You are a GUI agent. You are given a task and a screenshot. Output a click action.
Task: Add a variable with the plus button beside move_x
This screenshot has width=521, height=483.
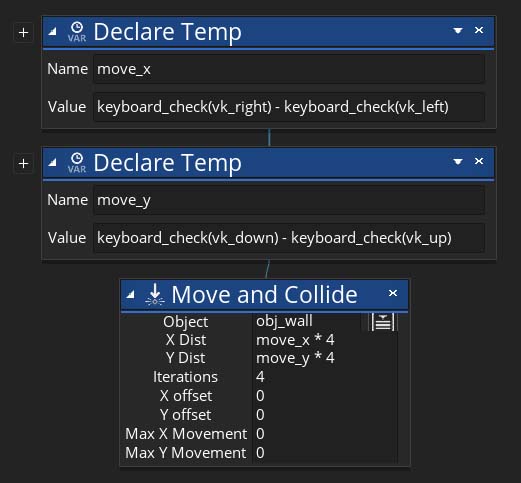click(x=23, y=33)
